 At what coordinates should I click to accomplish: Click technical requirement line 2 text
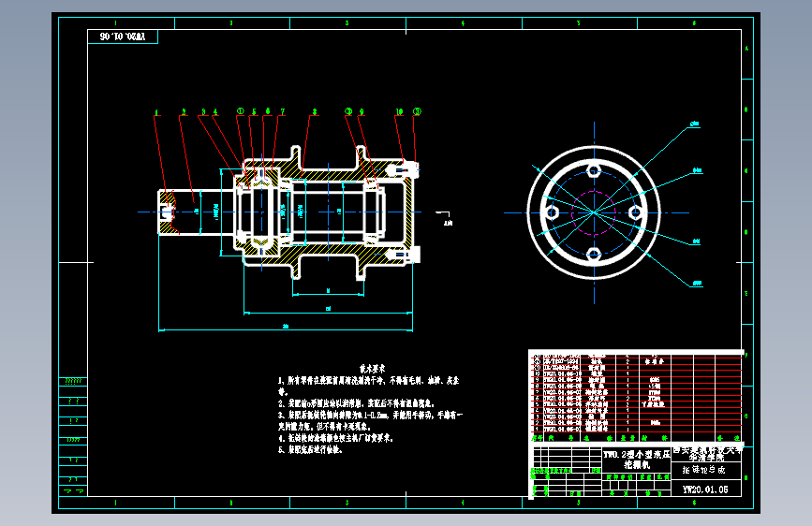356,402
